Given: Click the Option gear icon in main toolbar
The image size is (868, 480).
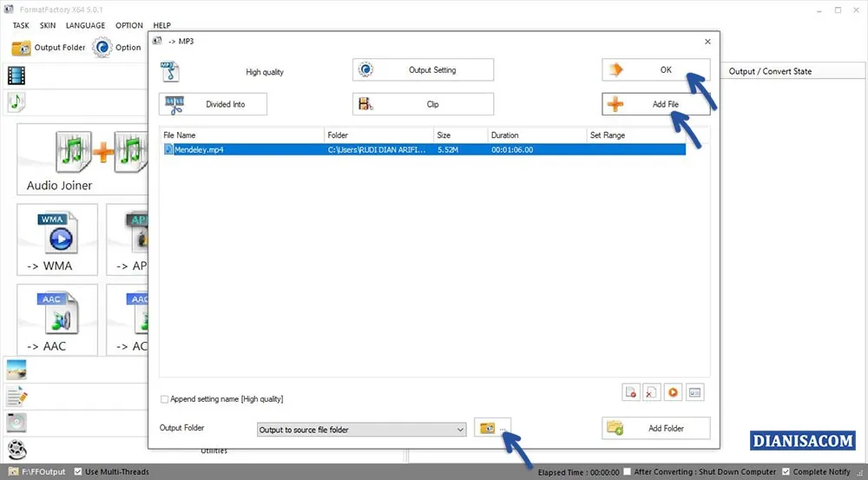Looking at the screenshot, I should (102, 48).
